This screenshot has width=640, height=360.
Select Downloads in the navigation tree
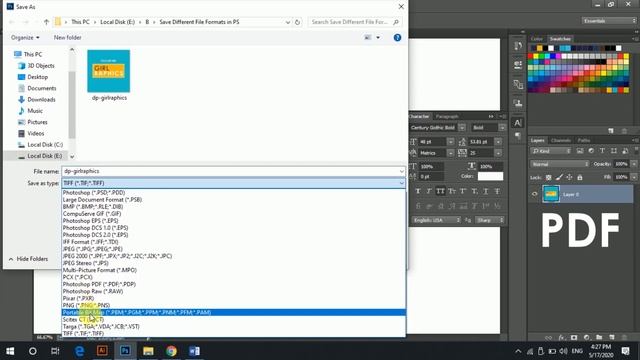[41, 100]
